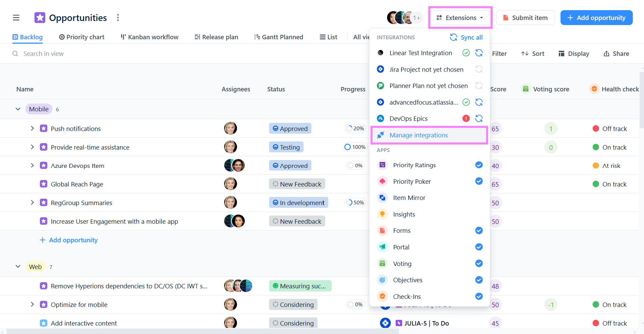Viewport: 644px width, 334px height.
Task: Click the DevOps Epics Azure icon
Action: (x=381, y=118)
